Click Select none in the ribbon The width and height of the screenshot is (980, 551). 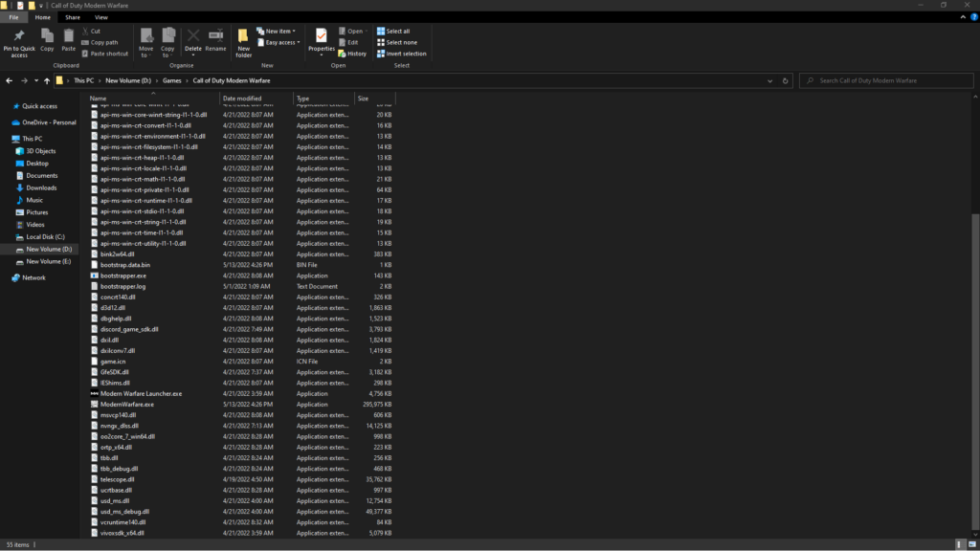(397, 42)
